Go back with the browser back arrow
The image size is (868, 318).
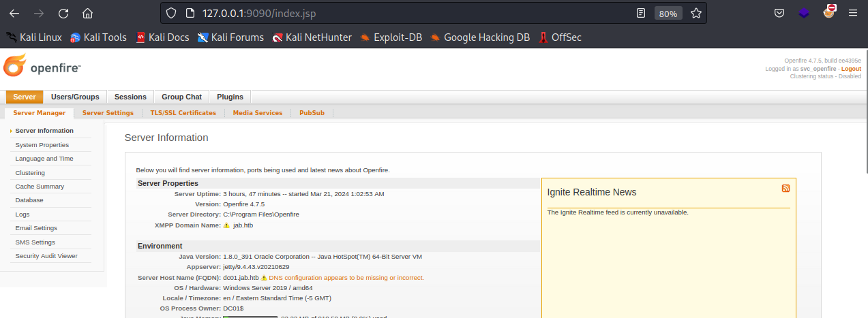pos(14,13)
